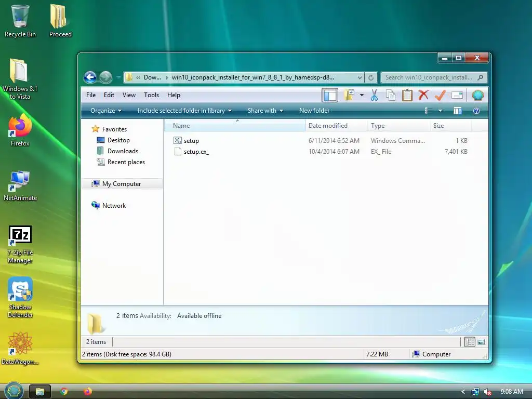Click the File Explorer taskbar button
Viewport: 532px width, 399px height.
(40, 392)
